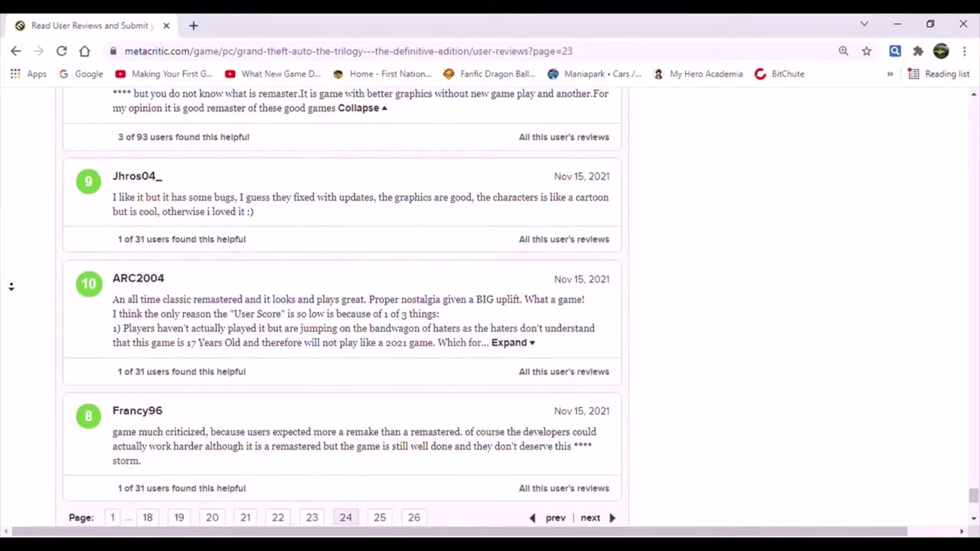
Task: Click the vertical scrollbar down arrow
Action: [x=973, y=518]
